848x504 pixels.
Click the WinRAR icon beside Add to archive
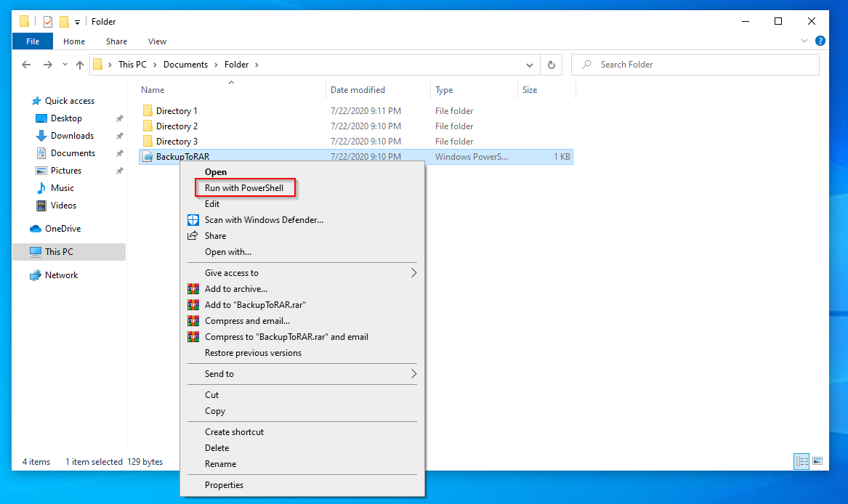point(193,289)
